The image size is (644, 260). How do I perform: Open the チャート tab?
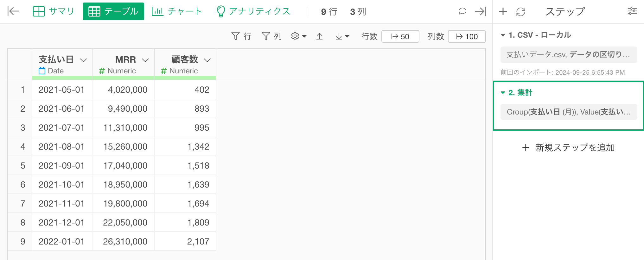177,11
